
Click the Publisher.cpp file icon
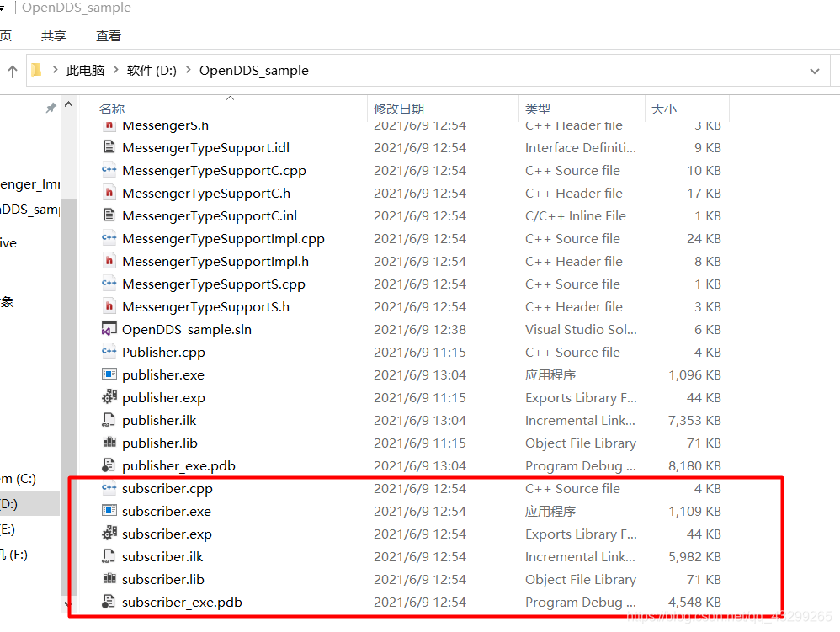click(109, 352)
